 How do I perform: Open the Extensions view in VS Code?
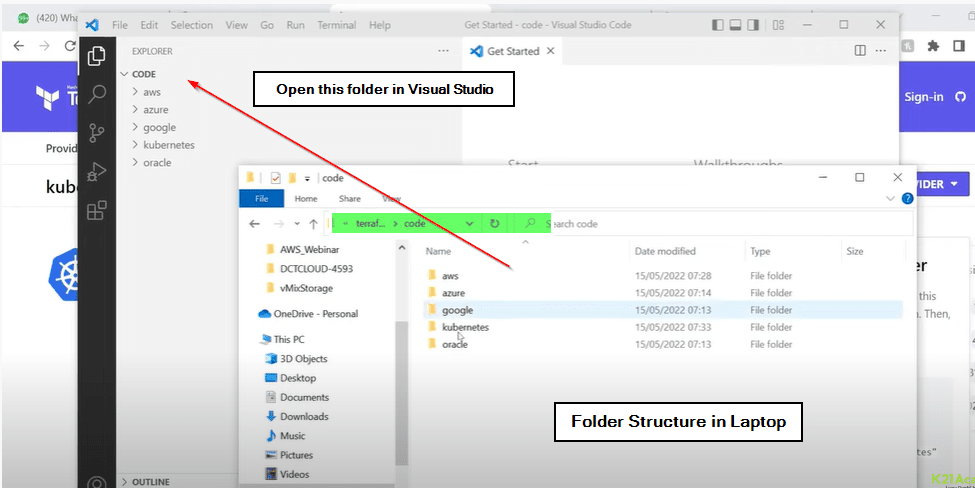click(x=96, y=210)
